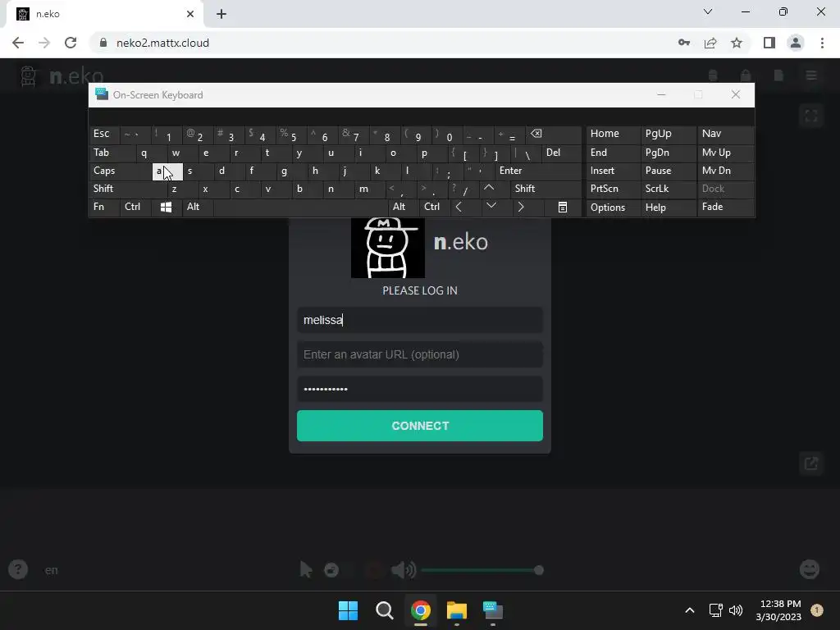Screen dimensions: 840x630
Task: Open a new Chrome tab
Action: click(x=221, y=14)
